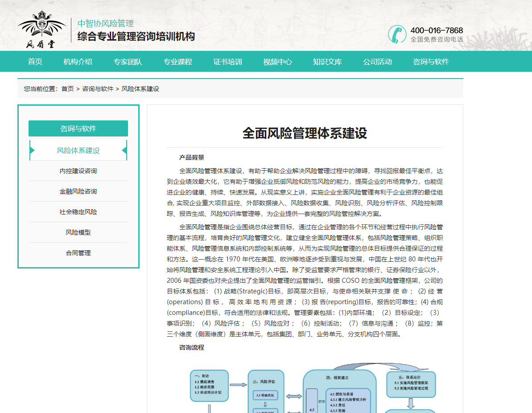
Task: Click the 一:初访 flowchart box
Action: coord(209,385)
